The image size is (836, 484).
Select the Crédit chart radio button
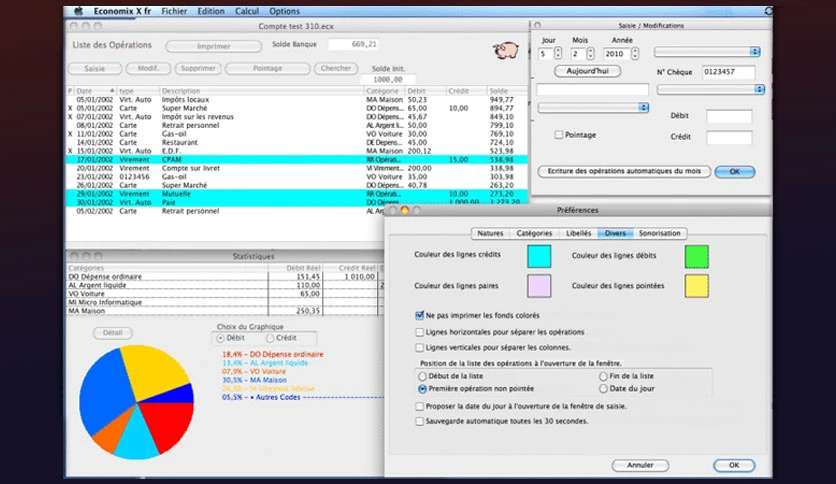pos(270,338)
